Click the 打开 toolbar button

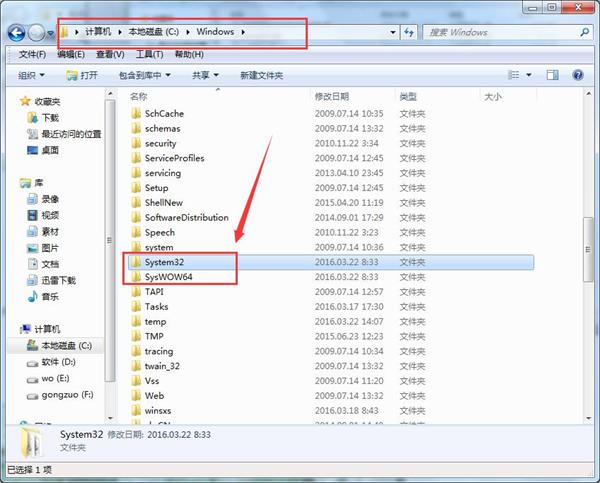point(82,75)
